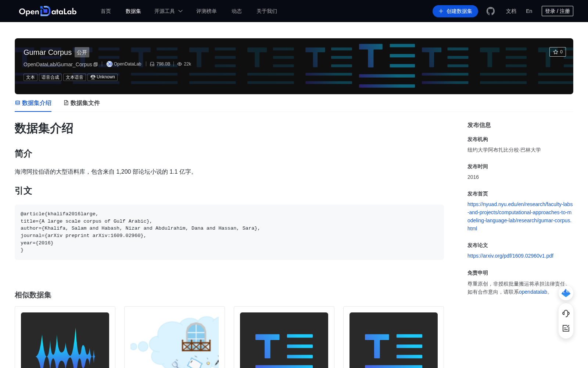Screen dimensions: 588x368
Task: Click the citation code block
Action: pos(229,232)
